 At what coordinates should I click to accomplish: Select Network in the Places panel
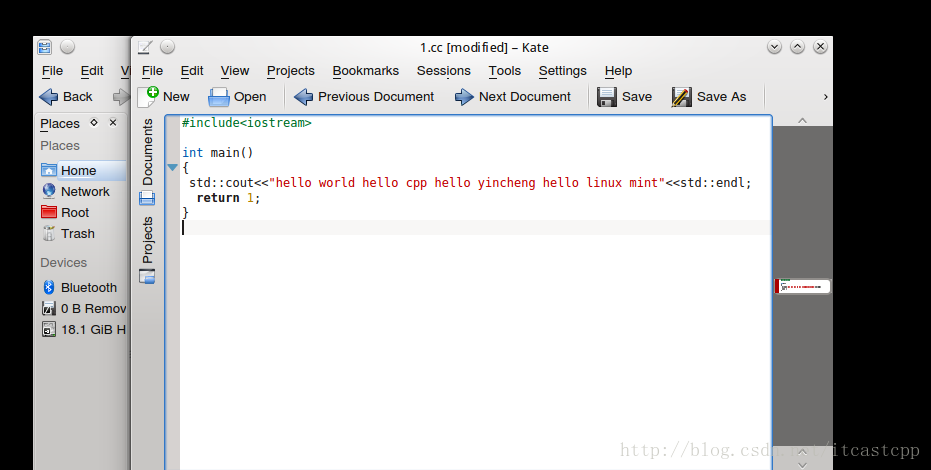pyautogui.click(x=83, y=192)
